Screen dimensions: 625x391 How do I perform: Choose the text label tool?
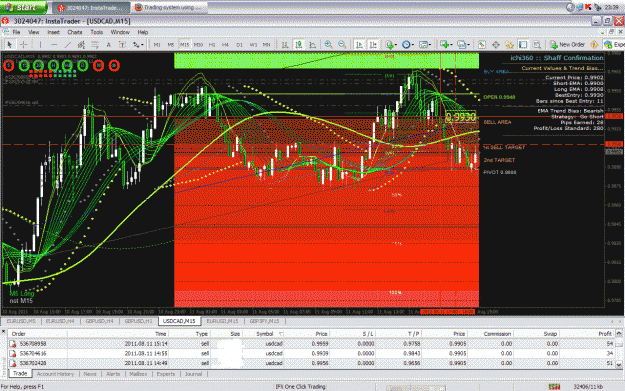(122, 45)
